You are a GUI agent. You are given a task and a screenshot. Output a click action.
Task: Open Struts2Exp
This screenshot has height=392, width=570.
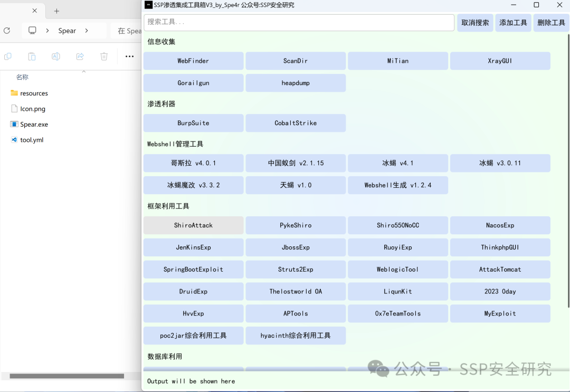[x=296, y=269]
